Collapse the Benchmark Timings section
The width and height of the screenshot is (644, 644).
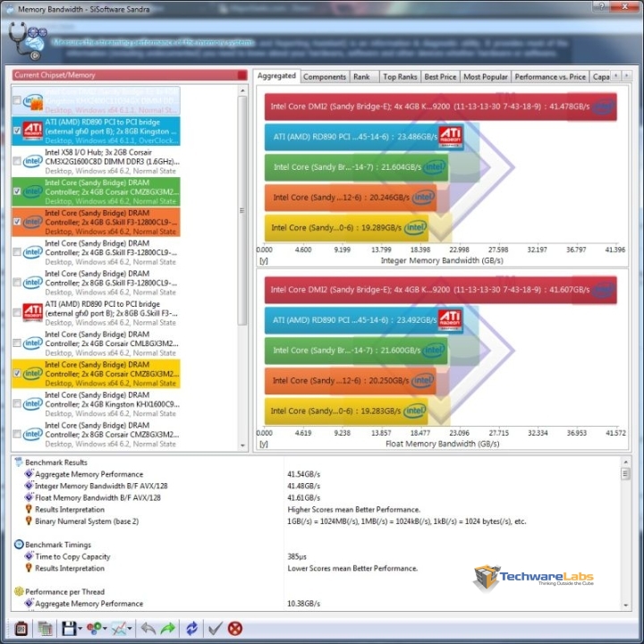pyautogui.click(x=19, y=545)
